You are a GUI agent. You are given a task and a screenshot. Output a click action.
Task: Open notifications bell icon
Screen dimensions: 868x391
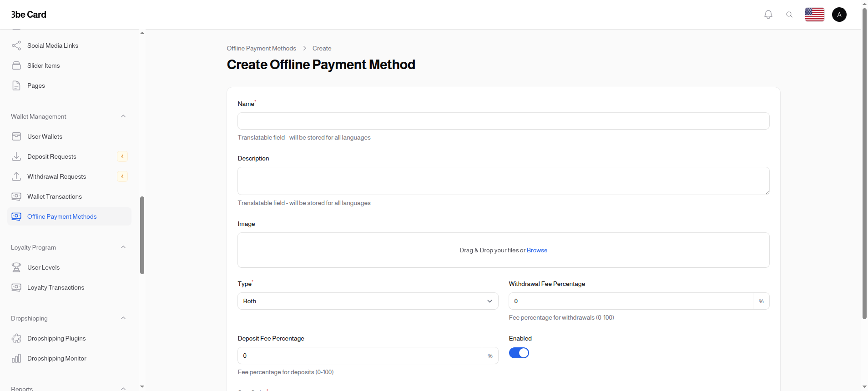768,15
